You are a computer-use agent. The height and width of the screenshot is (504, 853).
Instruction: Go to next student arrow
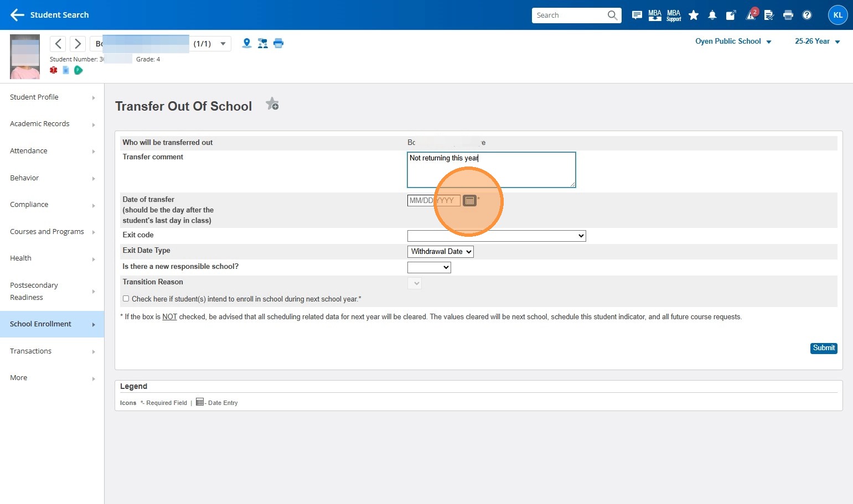(x=77, y=44)
